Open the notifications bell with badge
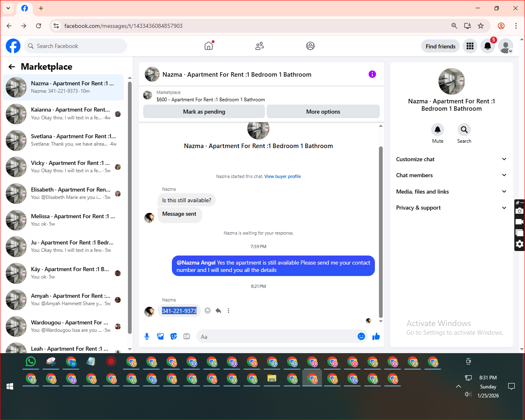This screenshot has width=525, height=420. pos(488,46)
